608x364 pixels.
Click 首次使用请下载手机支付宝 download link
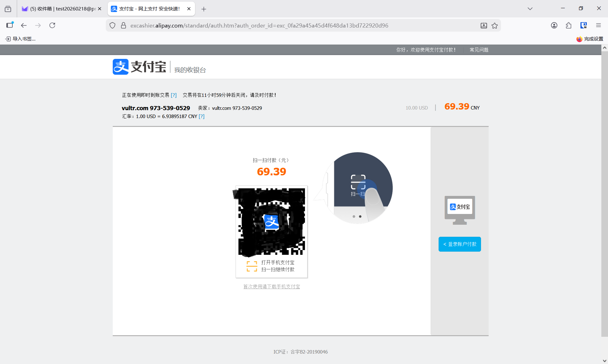tap(271, 286)
